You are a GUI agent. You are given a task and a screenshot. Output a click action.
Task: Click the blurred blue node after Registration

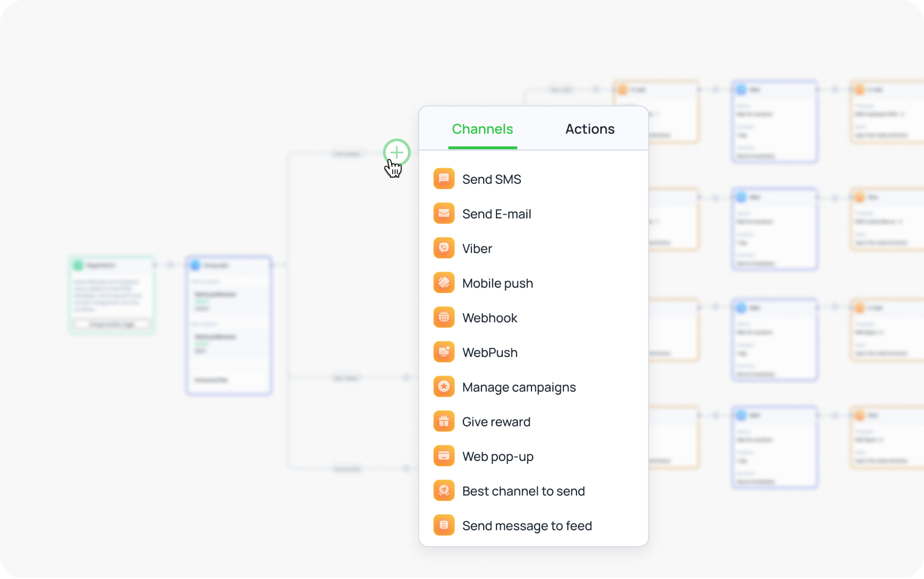coord(229,325)
